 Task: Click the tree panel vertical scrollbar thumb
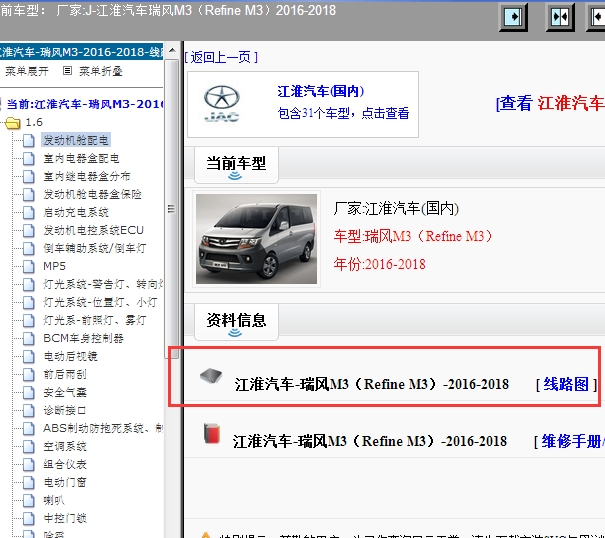[x=172, y=208]
